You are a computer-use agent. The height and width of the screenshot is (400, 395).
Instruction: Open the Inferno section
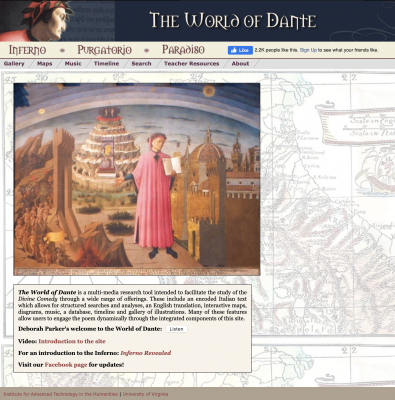click(27, 50)
